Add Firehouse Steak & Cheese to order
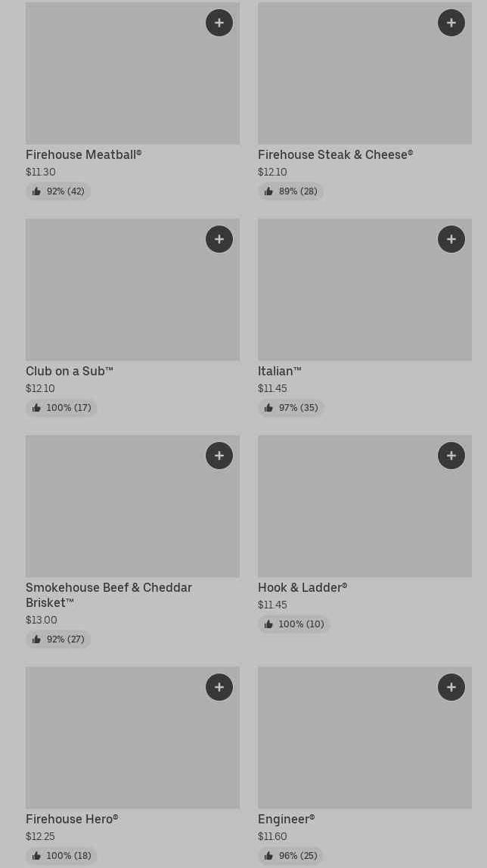This screenshot has width=487, height=868. (x=451, y=23)
